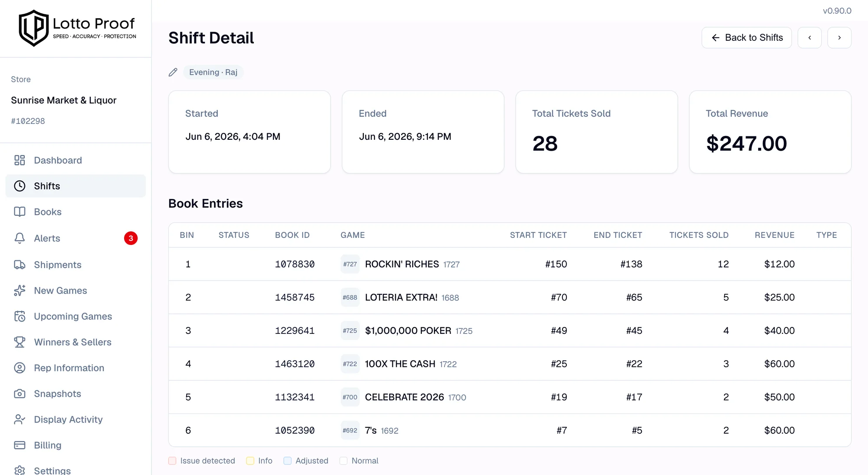Click the TICKETS SOLD column header
This screenshot has height=475, width=868.
[699, 235]
